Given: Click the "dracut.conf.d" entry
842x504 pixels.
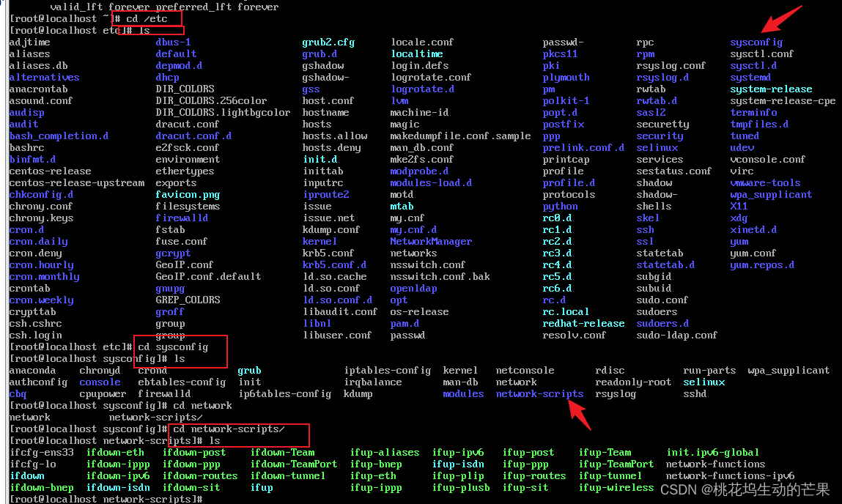Looking at the screenshot, I should click(194, 136).
